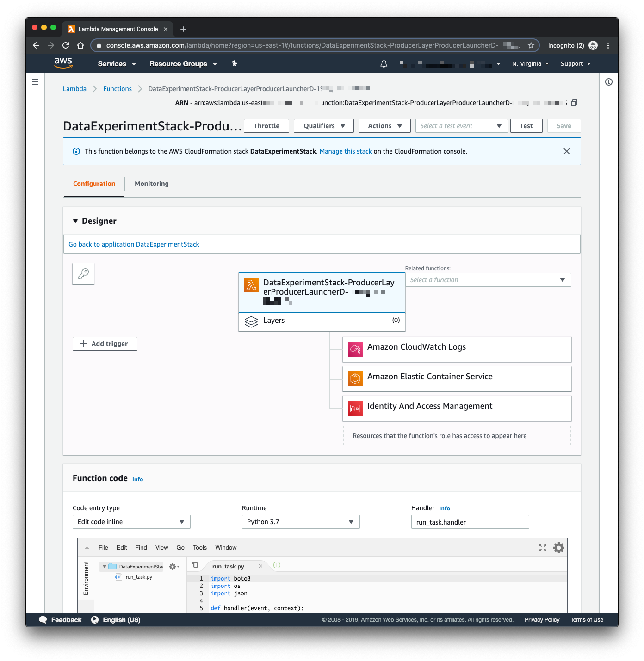
Task: Open a new browser tab
Action: pos(183,29)
